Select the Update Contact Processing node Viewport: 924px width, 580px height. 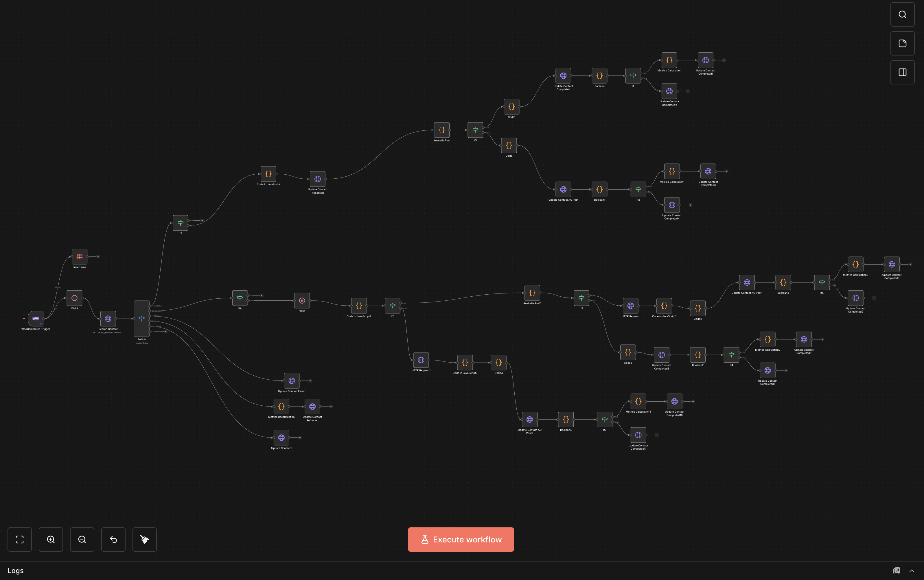tap(317, 179)
